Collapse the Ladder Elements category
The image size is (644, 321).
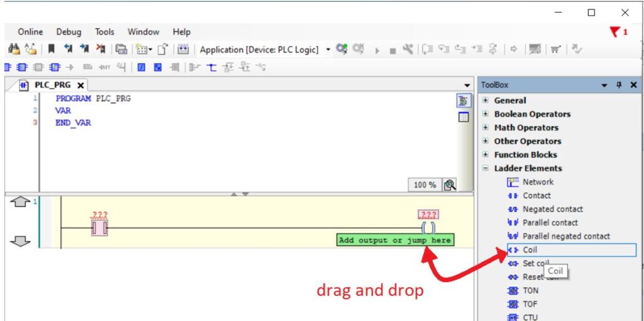[x=486, y=168]
